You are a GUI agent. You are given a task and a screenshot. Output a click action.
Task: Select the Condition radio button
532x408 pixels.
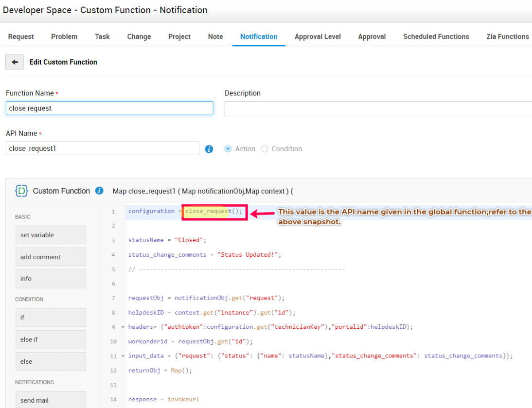point(265,149)
